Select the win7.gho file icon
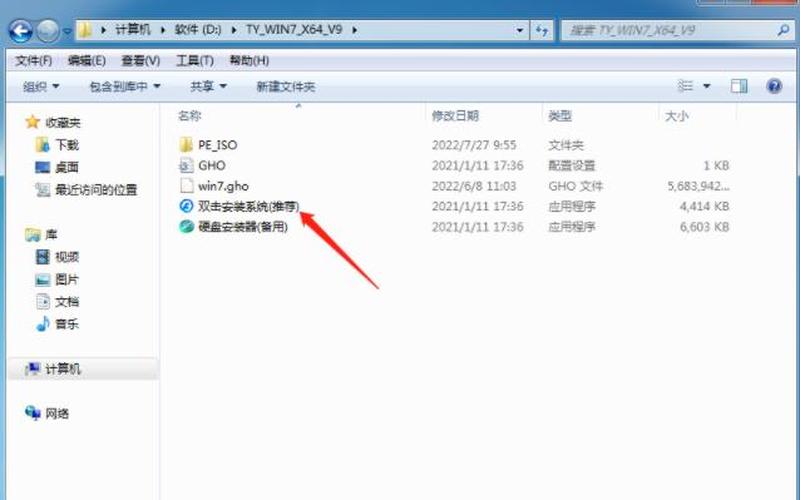The width and height of the screenshot is (800, 500). pyautogui.click(x=186, y=185)
